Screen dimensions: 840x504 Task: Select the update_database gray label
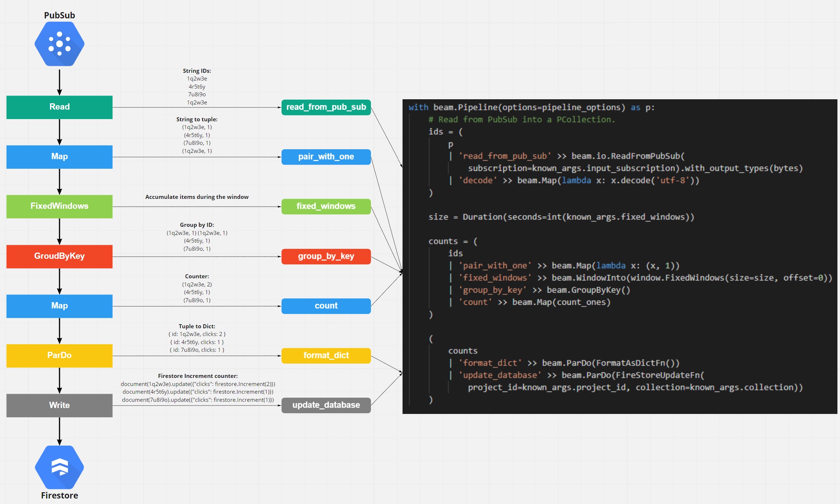coord(326,405)
